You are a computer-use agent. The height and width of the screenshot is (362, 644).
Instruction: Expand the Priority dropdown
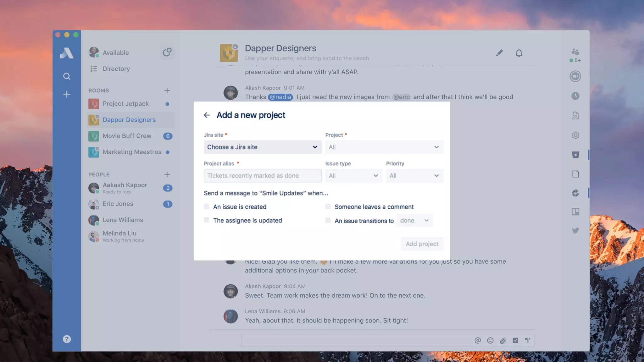pyautogui.click(x=414, y=176)
